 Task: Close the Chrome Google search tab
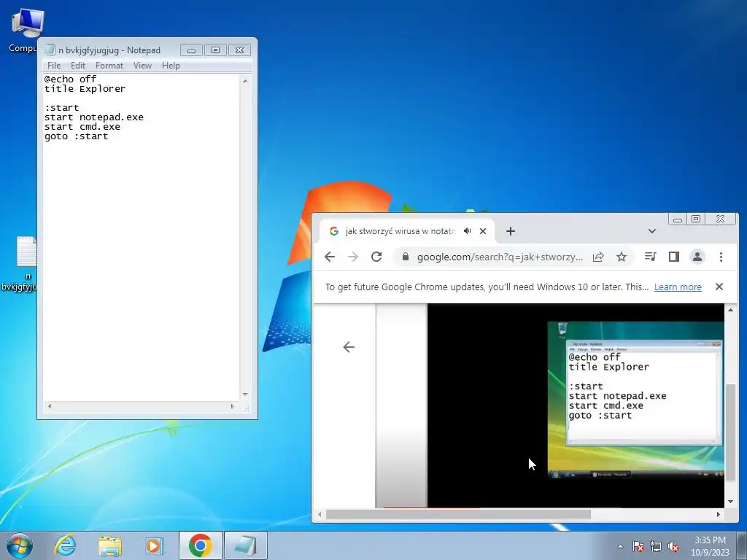pyautogui.click(x=483, y=231)
